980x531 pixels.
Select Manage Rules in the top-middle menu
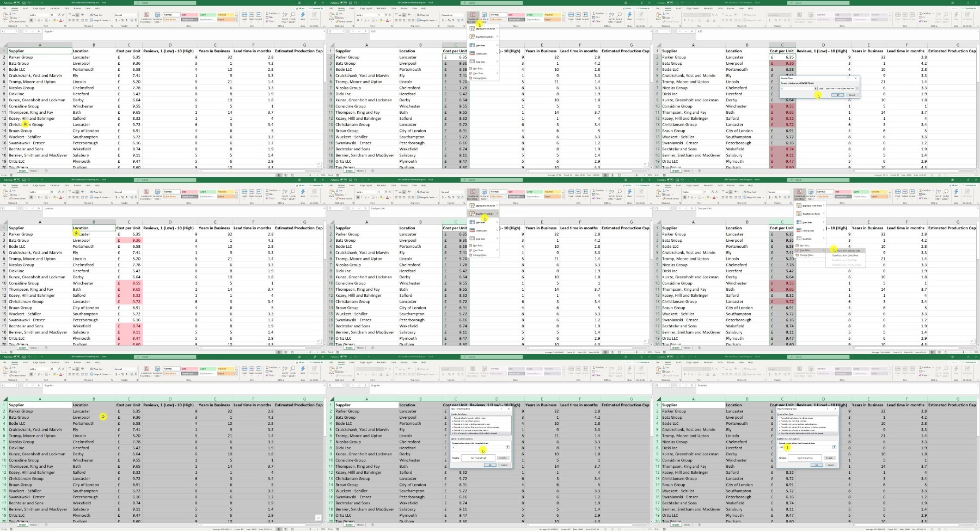480,78
